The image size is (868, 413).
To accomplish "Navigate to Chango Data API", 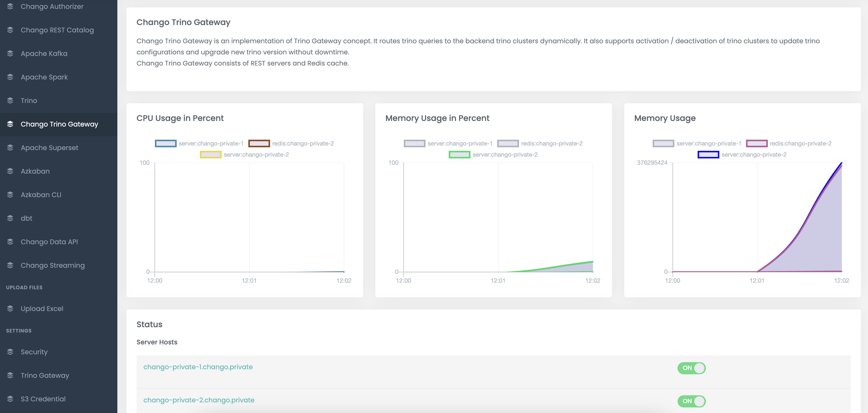I will point(59,242).
